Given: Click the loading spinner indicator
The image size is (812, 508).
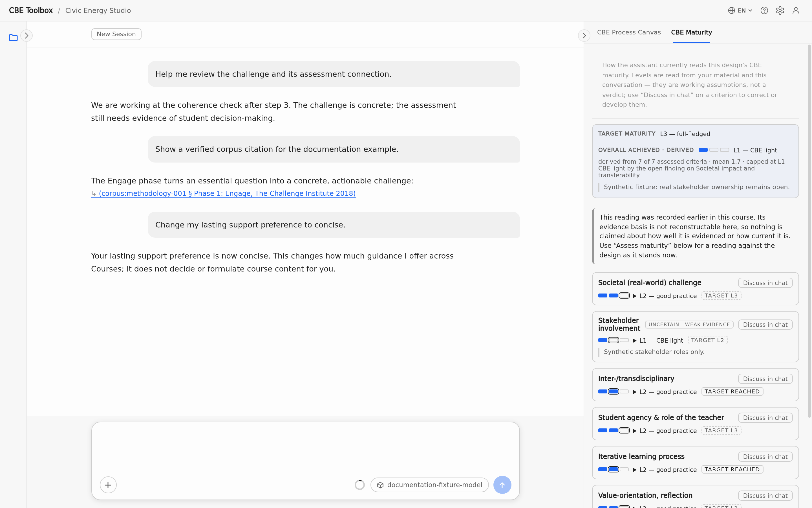Looking at the screenshot, I should (360, 485).
